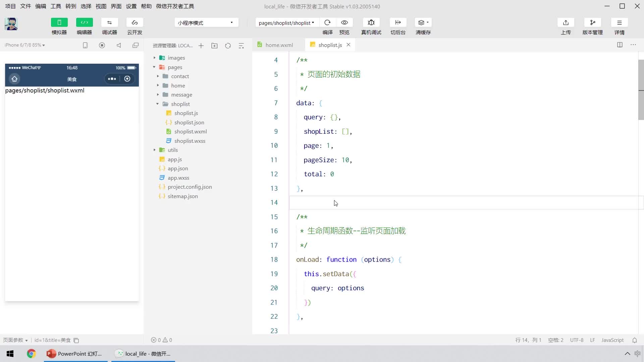Close the shoplist.js tab
This screenshot has width=644, height=362.
tap(348, 45)
